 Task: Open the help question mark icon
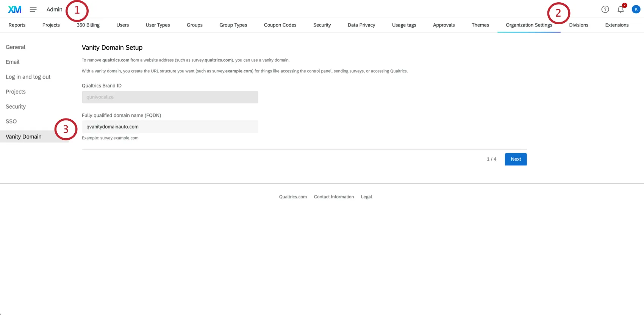pos(605,9)
